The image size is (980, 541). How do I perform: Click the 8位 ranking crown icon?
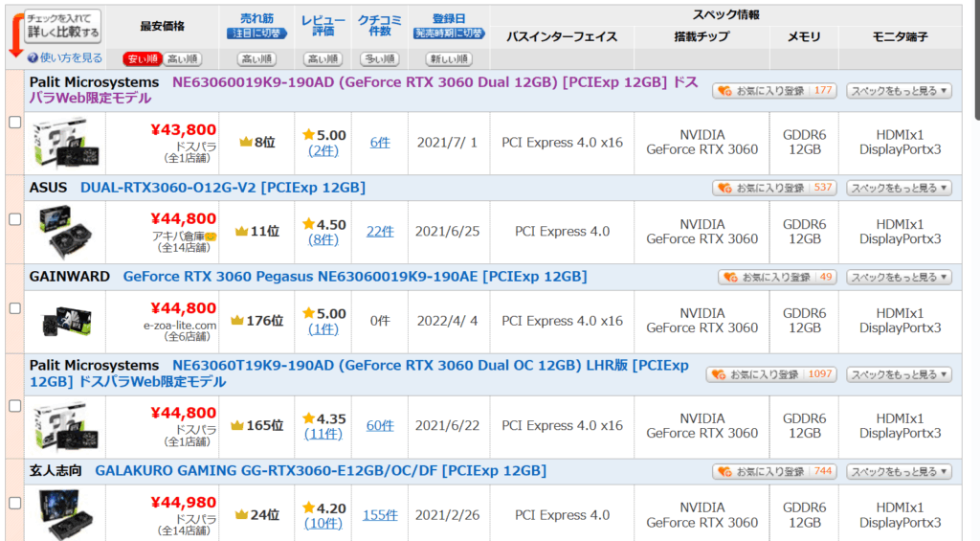246,142
